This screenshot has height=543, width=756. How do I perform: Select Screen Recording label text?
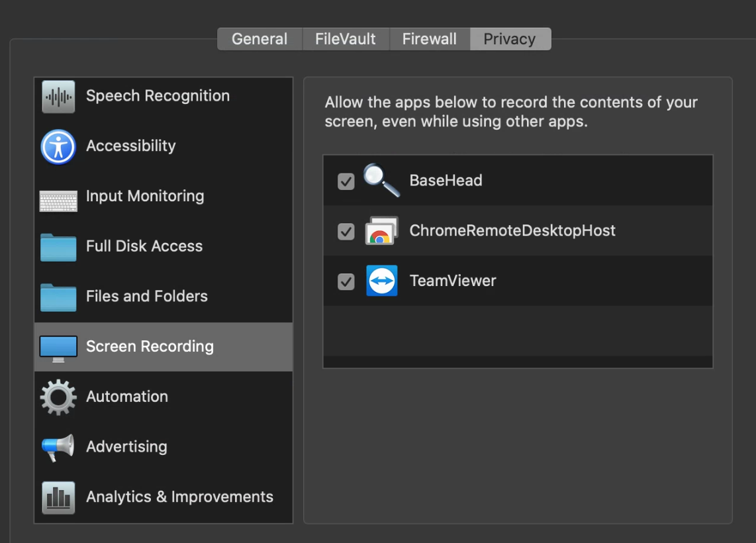coord(150,346)
